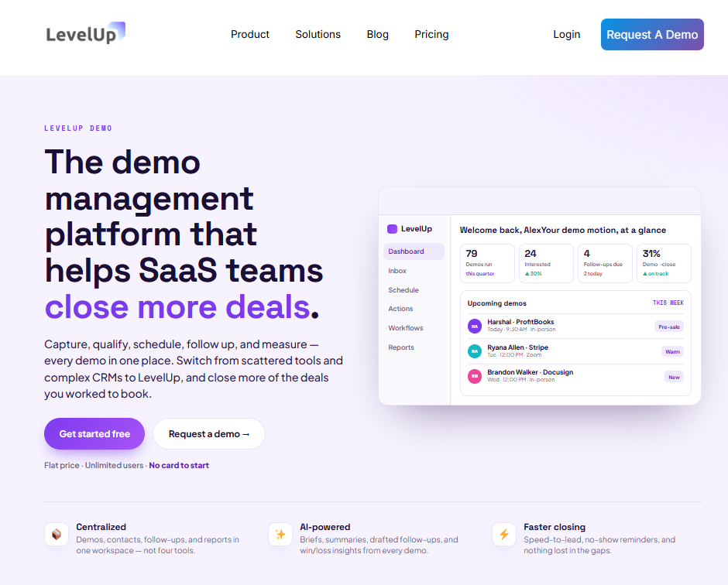Click the Faster closing lightning icon
This screenshot has height=585, width=728.
pyautogui.click(x=503, y=535)
